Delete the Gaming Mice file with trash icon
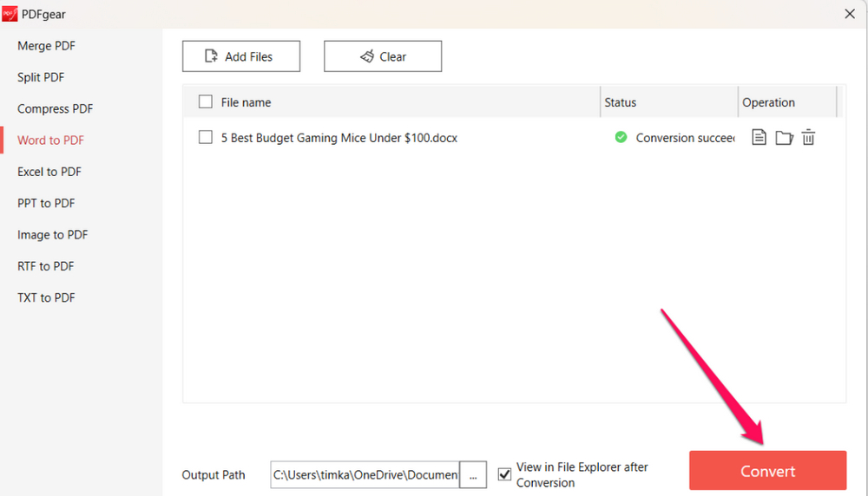This screenshot has width=868, height=496. click(x=808, y=137)
